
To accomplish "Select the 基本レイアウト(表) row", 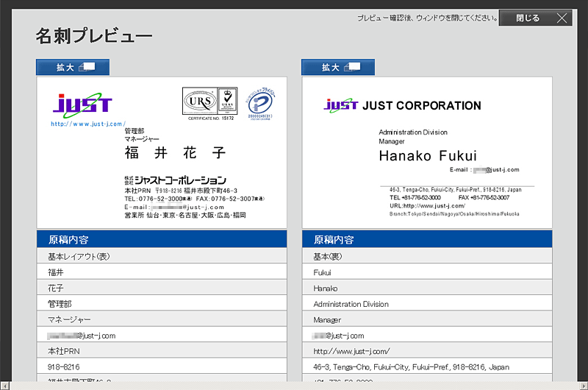I will pyautogui.click(x=162, y=256).
